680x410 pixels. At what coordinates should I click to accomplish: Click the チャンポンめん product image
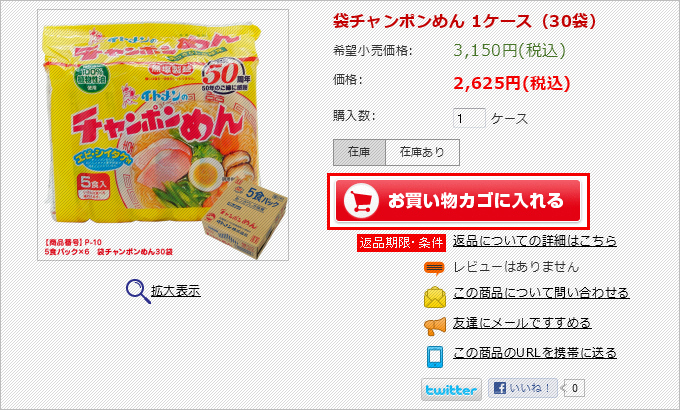[x=163, y=135]
